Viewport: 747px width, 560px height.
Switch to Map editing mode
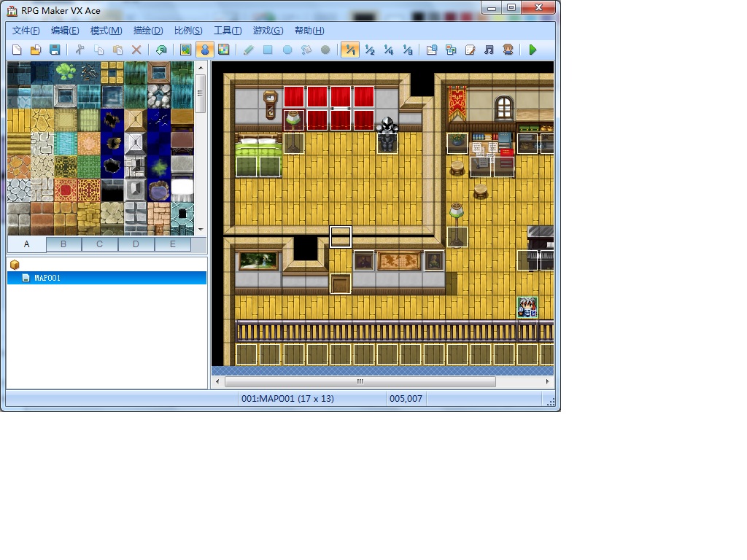[x=186, y=50]
